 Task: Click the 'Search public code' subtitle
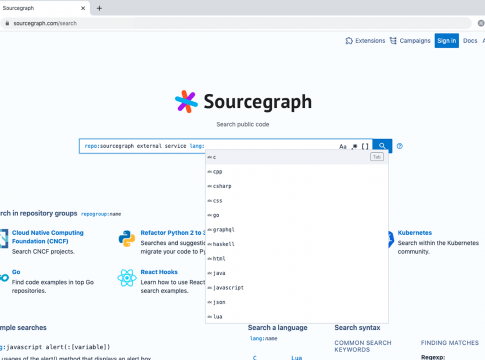pos(243,124)
